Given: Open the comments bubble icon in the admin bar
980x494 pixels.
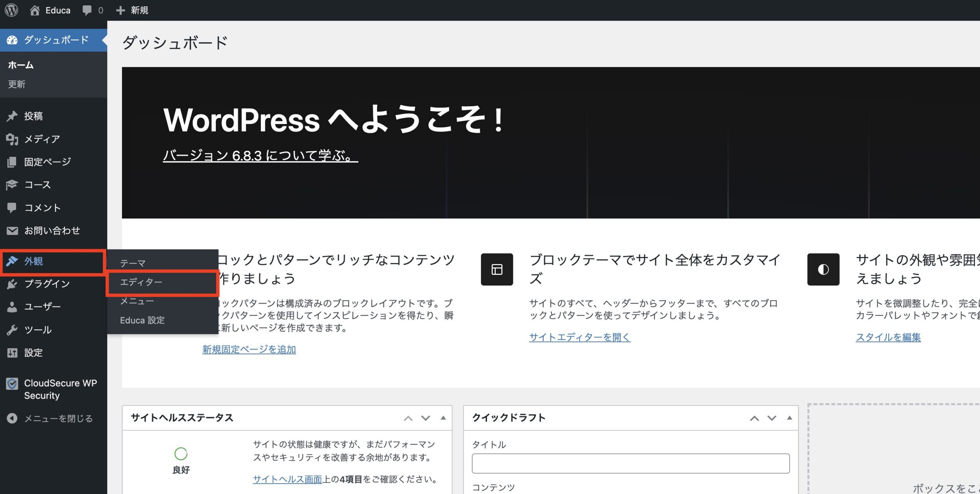Looking at the screenshot, I should pos(87,10).
